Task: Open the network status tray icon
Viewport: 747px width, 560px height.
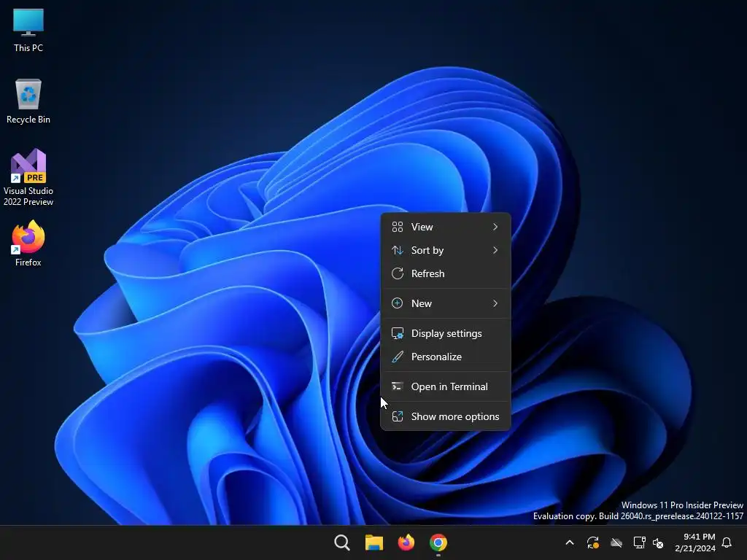Action: click(x=639, y=542)
